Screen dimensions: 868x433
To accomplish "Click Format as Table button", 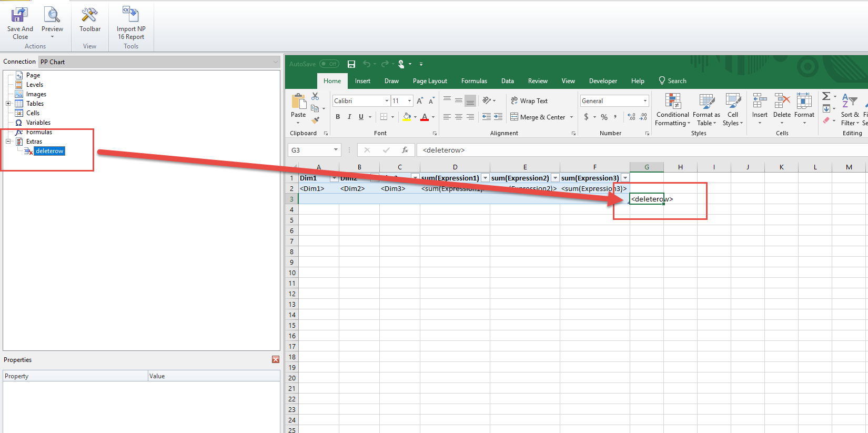I will (706, 109).
